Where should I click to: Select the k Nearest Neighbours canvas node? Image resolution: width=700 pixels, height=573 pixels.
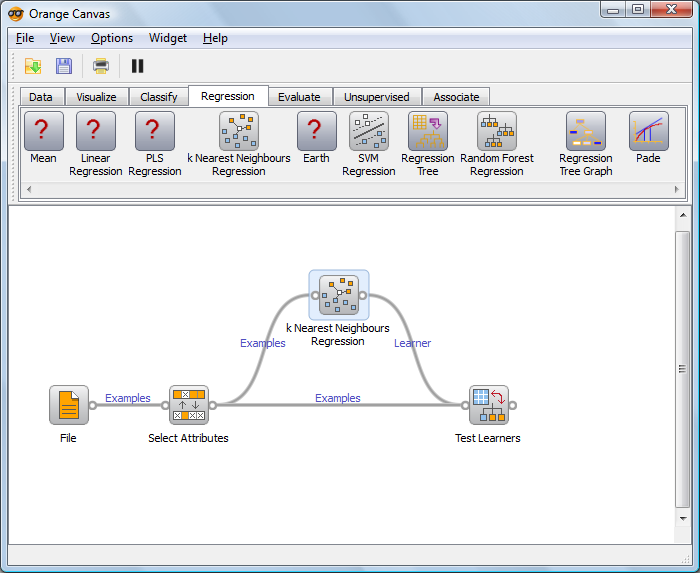339,295
